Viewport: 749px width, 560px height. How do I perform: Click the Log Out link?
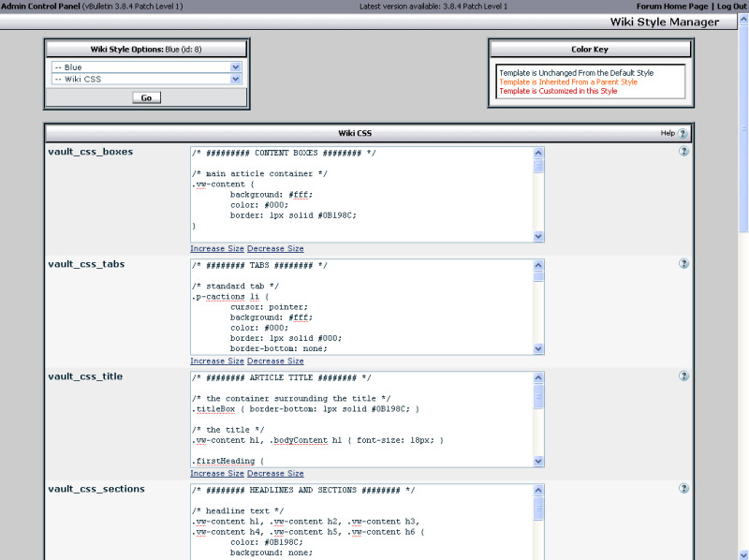click(x=731, y=7)
